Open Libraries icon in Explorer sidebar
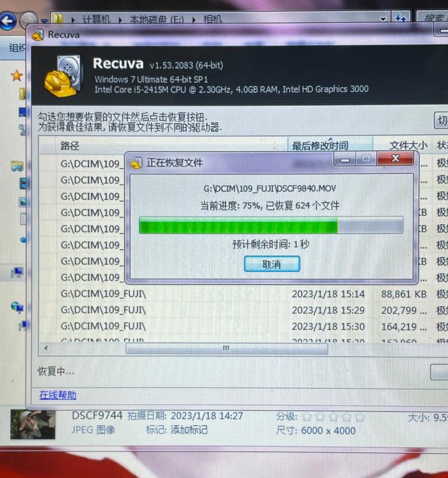The width and height of the screenshot is (448, 478). click(17, 166)
